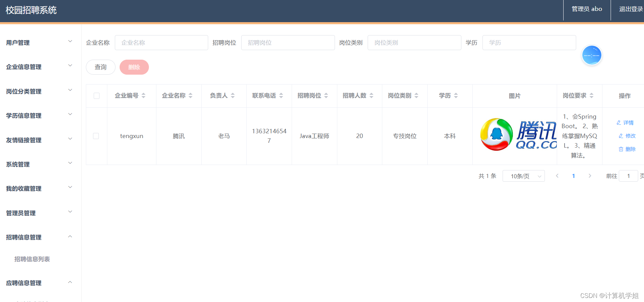
Task: Click the red 删除 batch delete button
Action: (x=134, y=67)
